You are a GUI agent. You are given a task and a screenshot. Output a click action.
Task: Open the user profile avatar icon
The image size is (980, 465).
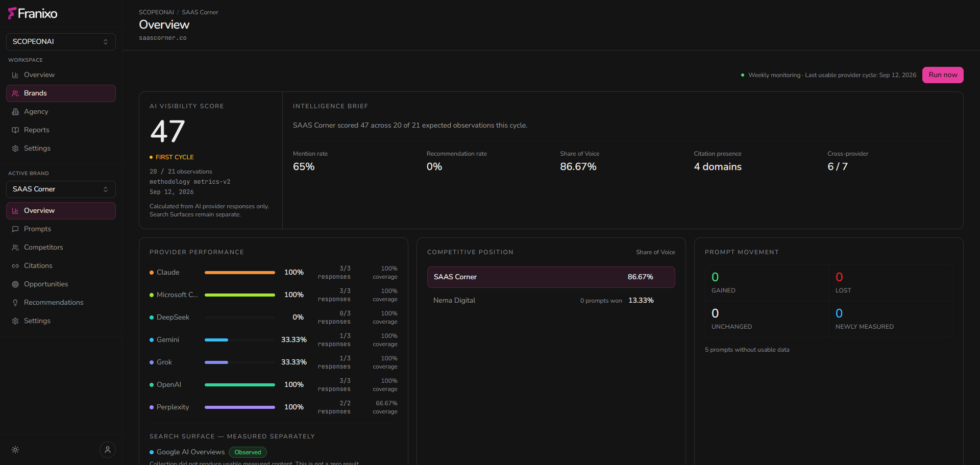coord(108,450)
